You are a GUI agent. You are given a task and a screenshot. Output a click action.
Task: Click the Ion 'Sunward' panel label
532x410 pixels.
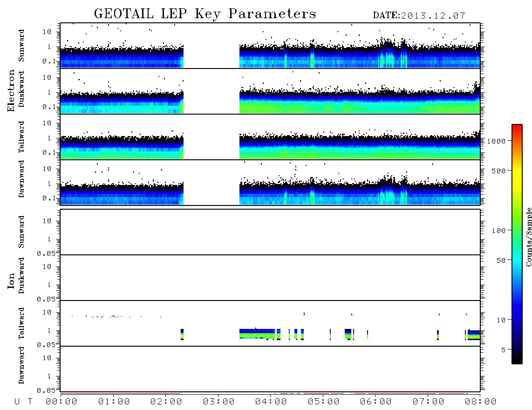coord(21,232)
